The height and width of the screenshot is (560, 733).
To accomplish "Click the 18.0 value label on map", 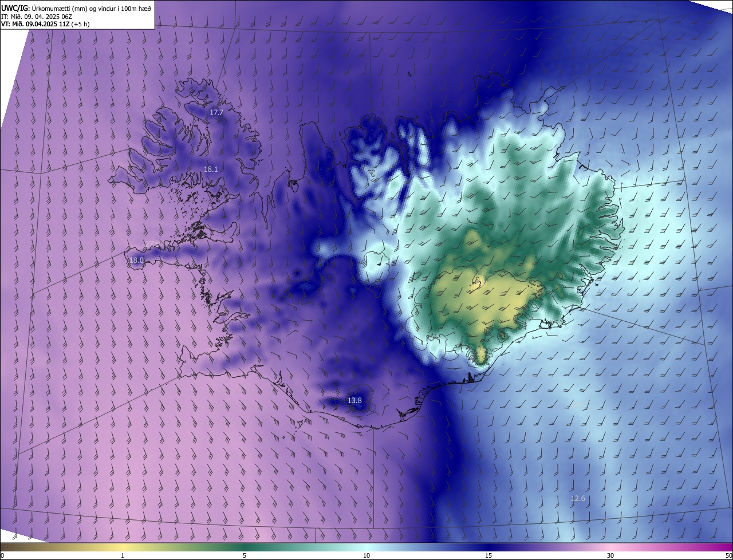I will pyautogui.click(x=136, y=260).
